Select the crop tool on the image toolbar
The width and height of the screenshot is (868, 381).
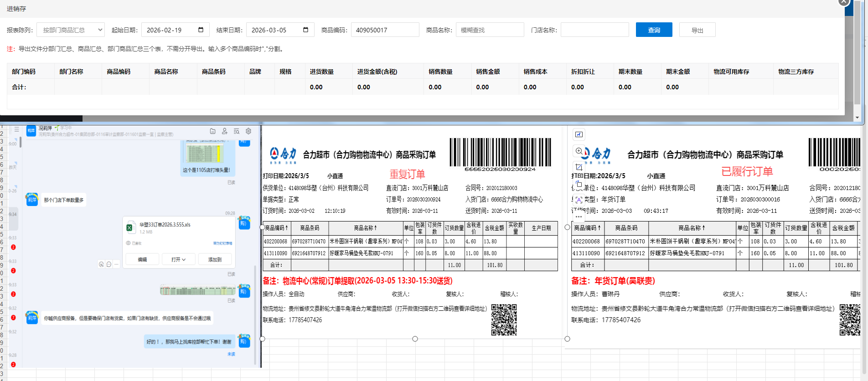(x=579, y=167)
